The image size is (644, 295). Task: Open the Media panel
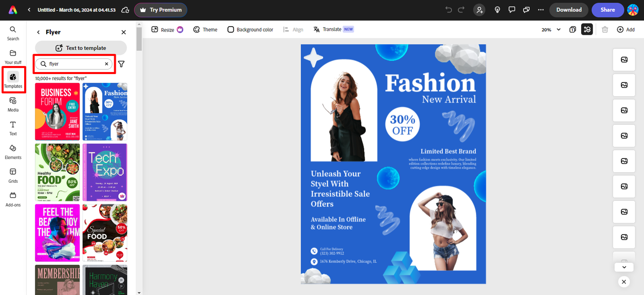pos(13,104)
